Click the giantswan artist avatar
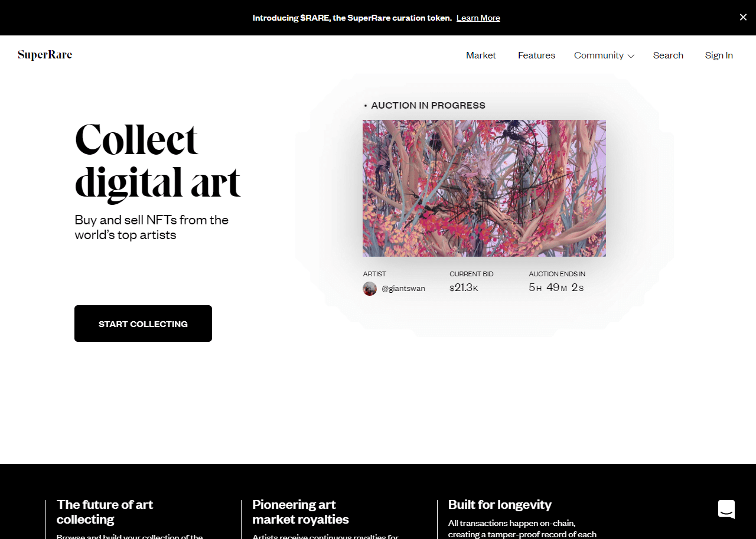The width and height of the screenshot is (756, 539). (x=370, y=289)
